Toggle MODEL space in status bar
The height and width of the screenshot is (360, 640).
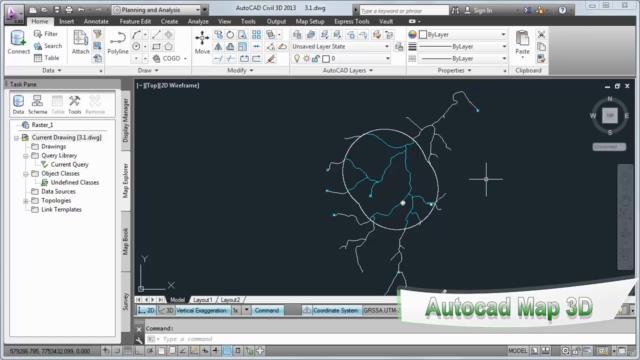517,351
